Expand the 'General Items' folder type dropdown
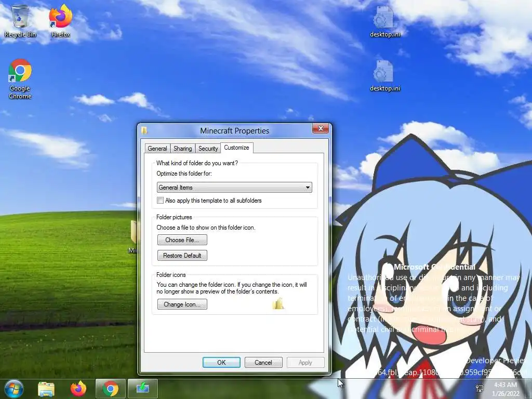The image size is (532, 399). point(234,187)
